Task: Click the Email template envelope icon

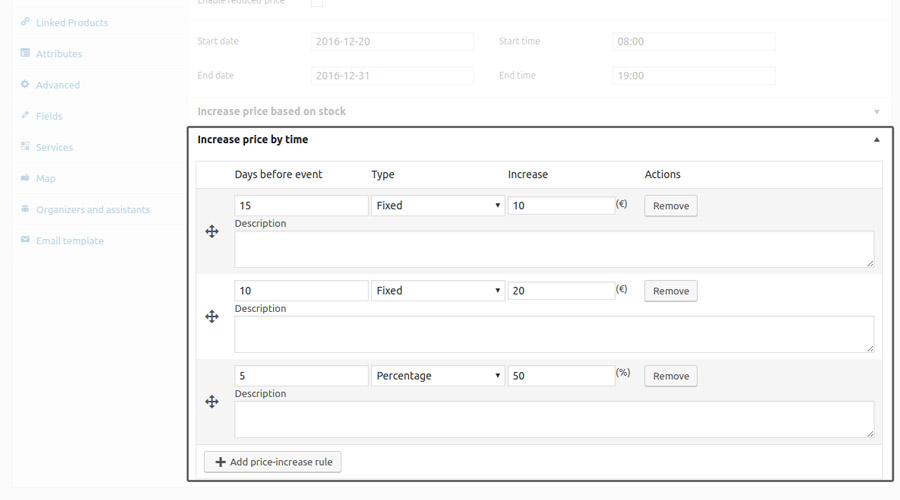Action: click(x=25, y=240)
